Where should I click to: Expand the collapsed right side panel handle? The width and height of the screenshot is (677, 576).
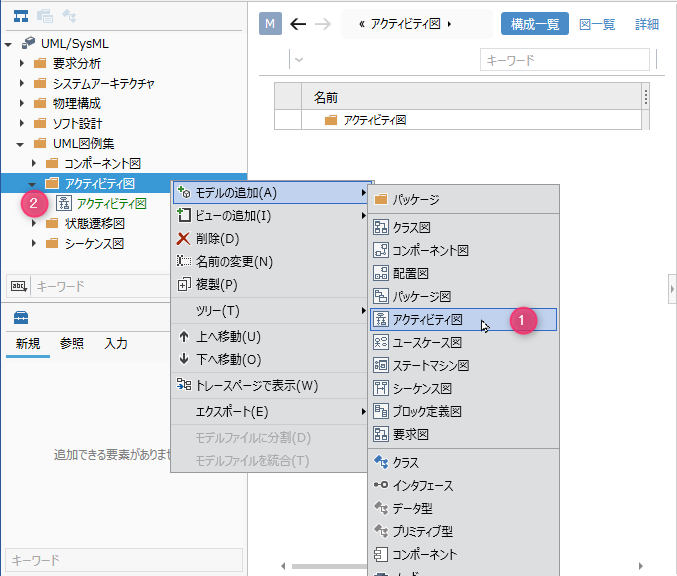(672, 289)
